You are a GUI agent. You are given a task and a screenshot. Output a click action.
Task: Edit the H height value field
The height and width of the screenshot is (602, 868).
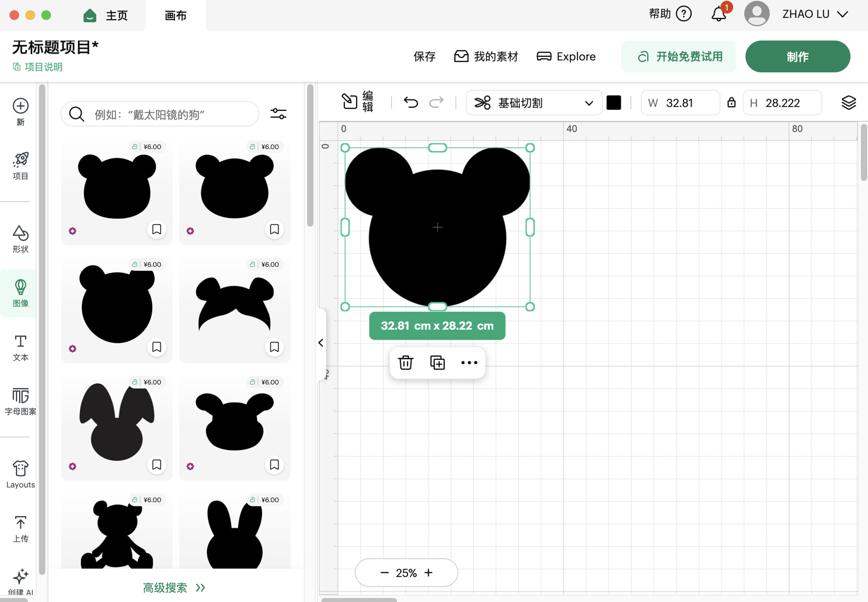click(782, 102)
